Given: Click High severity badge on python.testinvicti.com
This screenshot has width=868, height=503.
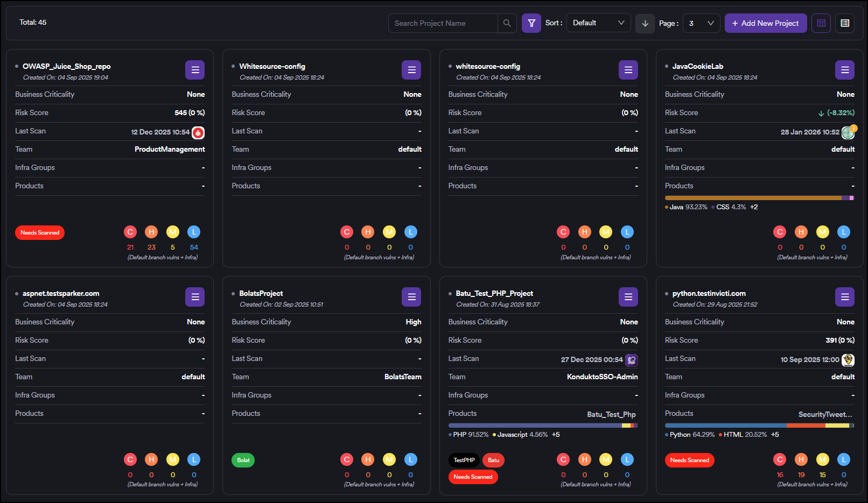Looking at the screenshot, I should point(801,459).
